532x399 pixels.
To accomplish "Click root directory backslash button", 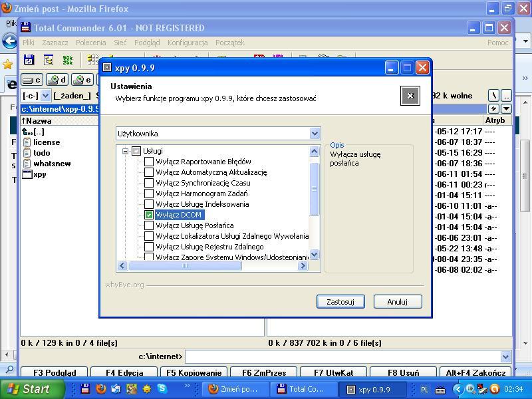I will 493,96.
